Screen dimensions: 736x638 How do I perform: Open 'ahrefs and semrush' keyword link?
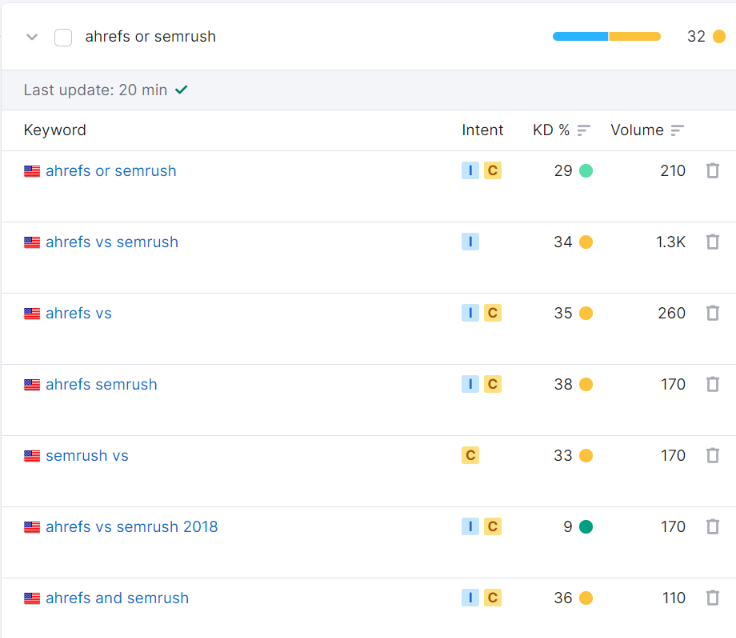(117, 598)
